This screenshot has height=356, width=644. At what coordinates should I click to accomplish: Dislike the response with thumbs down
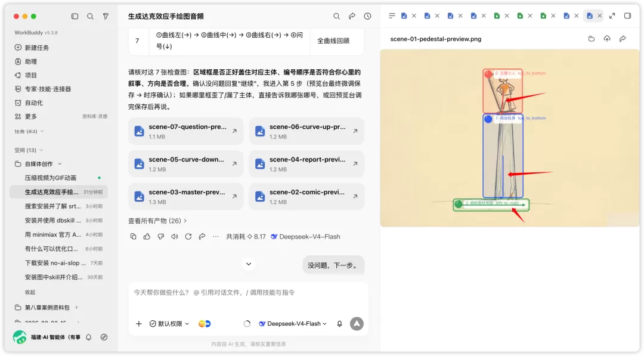pos(161,237)
